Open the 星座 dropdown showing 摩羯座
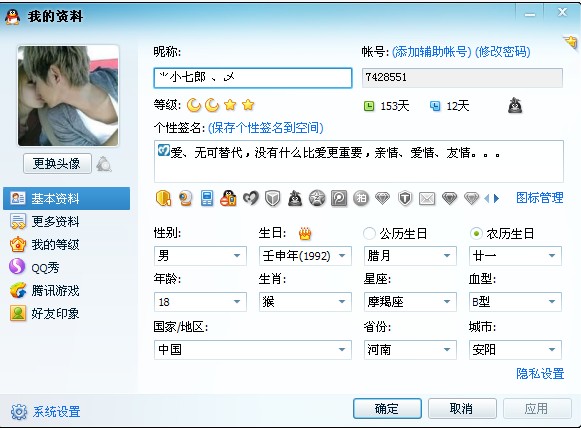 (410, 302)
